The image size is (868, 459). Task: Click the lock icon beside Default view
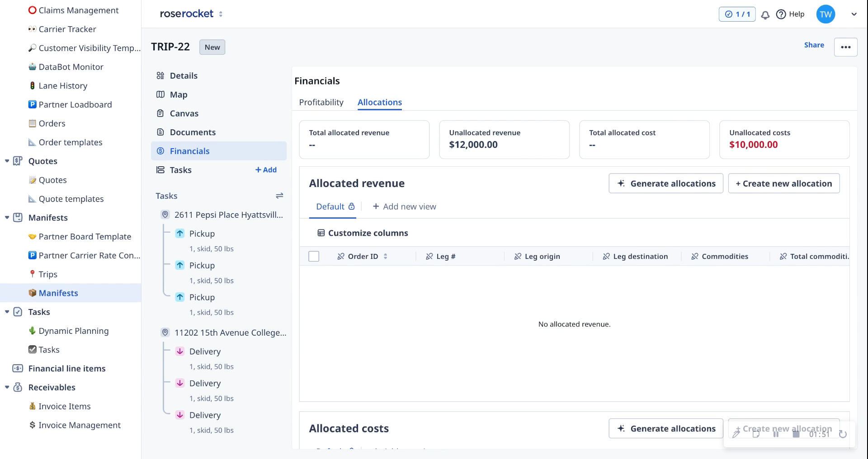pyautogui.click(x=351, y=206)
